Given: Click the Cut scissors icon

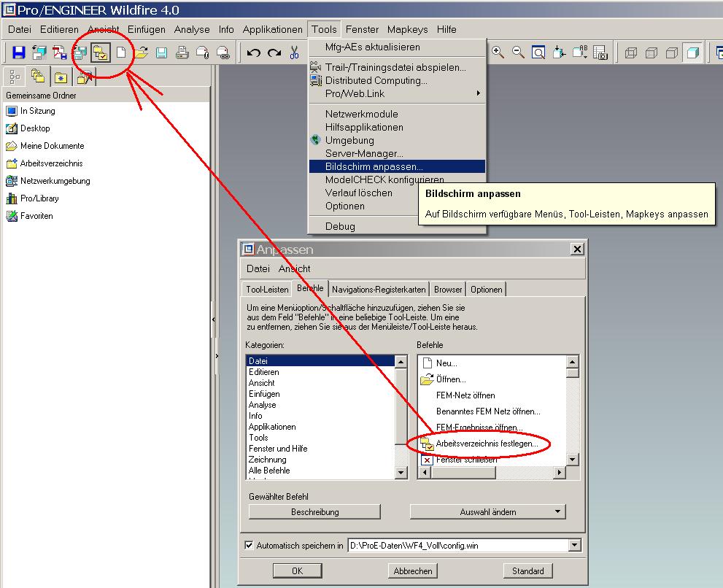Looking at the screenshot, I should click(295, 53).
